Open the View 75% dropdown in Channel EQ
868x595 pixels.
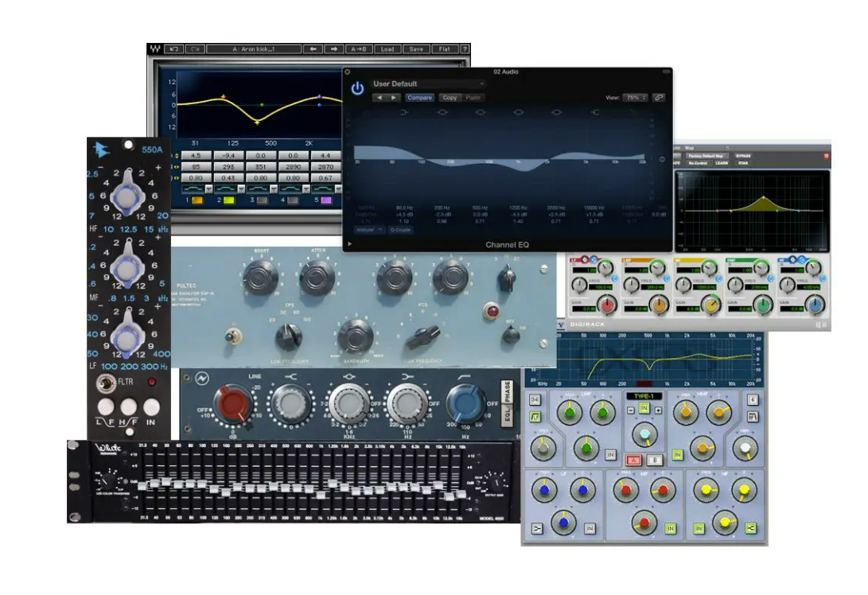tap(635, 97)
